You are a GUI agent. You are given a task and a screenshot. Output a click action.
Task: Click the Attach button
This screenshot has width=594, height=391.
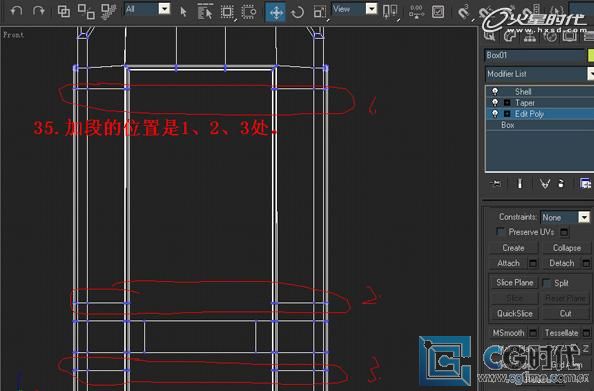(508, 263)
